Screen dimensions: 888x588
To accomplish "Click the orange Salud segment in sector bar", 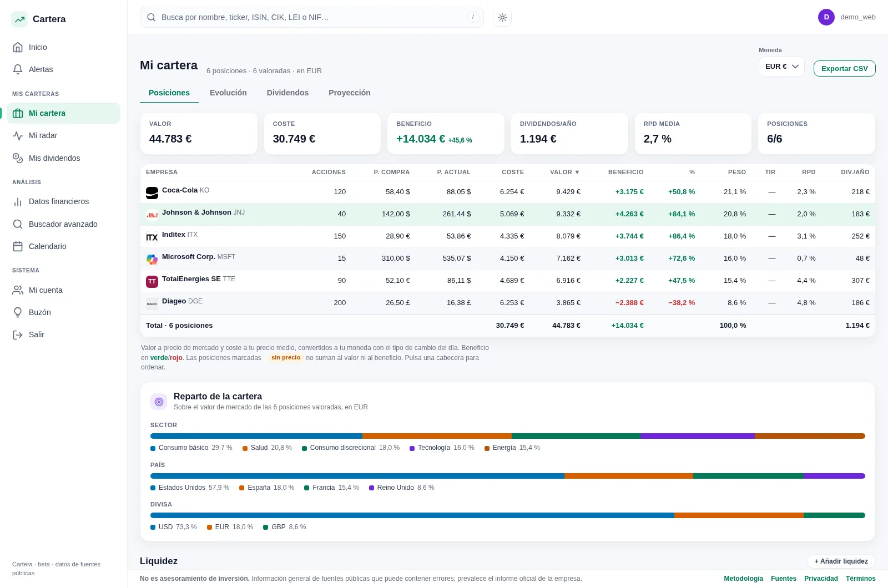I will pos(437,436).
